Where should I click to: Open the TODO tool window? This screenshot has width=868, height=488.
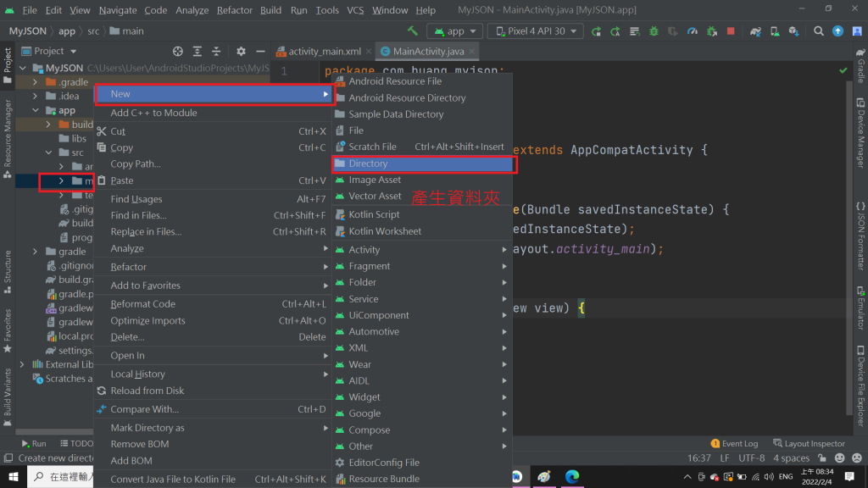[x=76, y=443]
